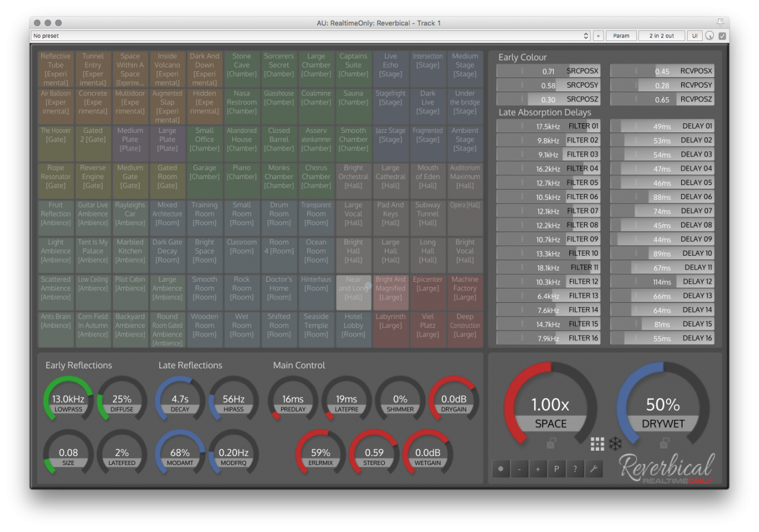Click the SRCPOSZ slider

[x=548, y=100]
